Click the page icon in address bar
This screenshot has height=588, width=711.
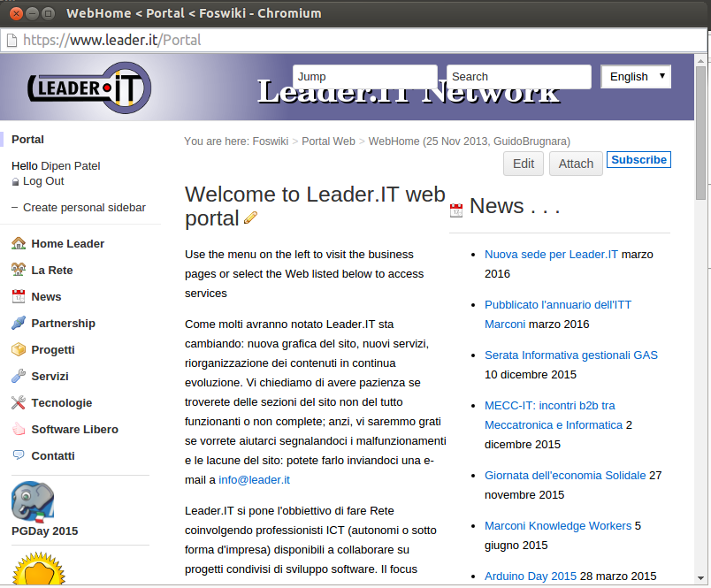[x=11, y=41]
